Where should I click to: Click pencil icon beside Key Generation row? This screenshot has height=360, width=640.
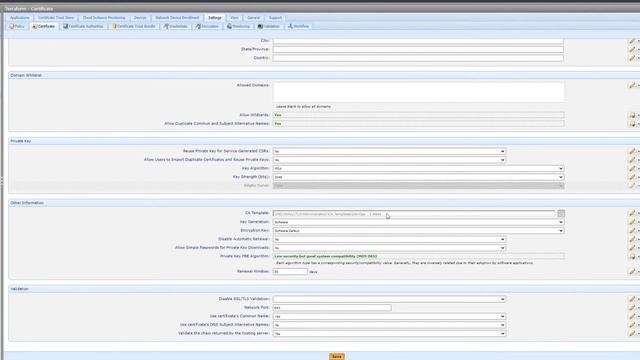tap(632, 222)
